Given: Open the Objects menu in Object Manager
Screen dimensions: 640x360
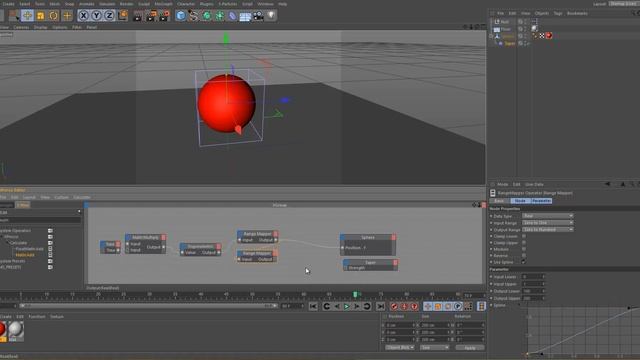Looking at the screenshot, I should click(542, 13).
